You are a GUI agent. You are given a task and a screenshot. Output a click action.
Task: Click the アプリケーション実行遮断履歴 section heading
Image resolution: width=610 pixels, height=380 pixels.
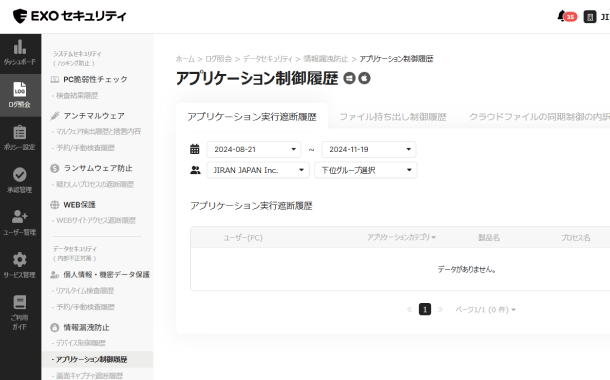(251, 206)
